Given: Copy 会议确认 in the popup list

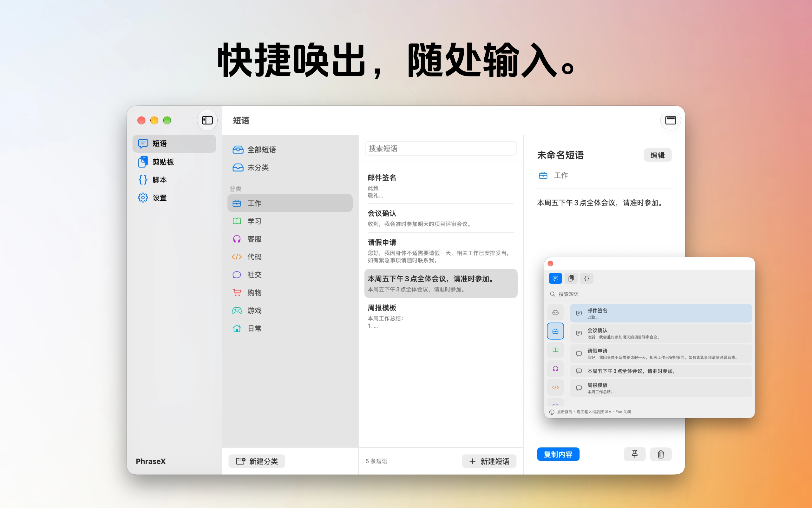Looking at the screenshot, I should 661,333.
